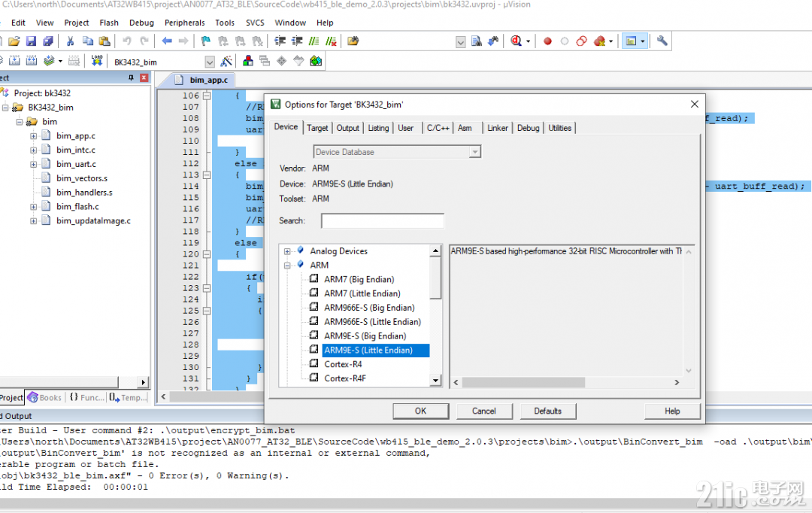Open debug icon's dropdown arrow
The image size is (812, 513).
coord(529,41)
